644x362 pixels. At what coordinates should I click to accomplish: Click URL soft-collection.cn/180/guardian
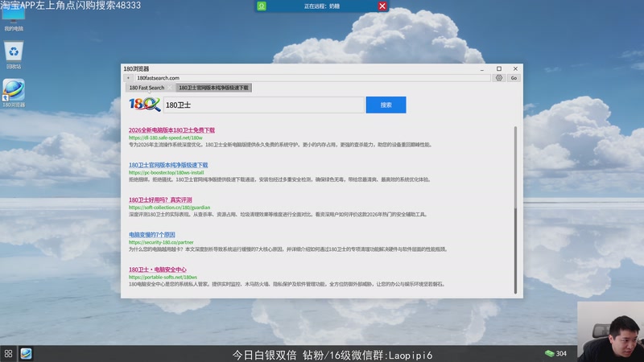[169, 208]
